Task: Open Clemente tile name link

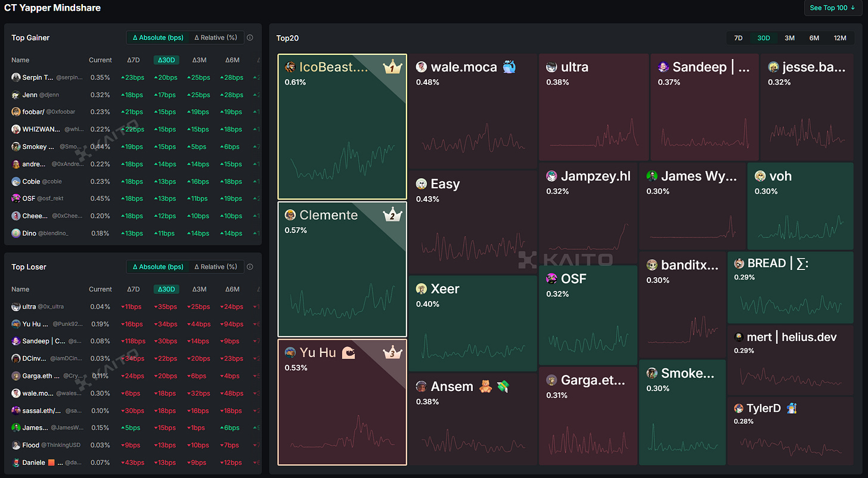Action: pyautogui.click(x=328, y=215)
